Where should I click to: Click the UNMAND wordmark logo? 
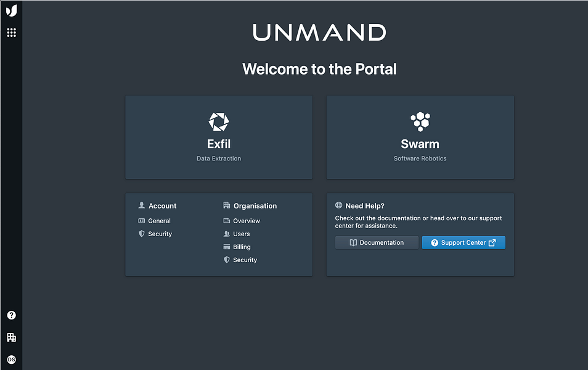tap(319, 32)
